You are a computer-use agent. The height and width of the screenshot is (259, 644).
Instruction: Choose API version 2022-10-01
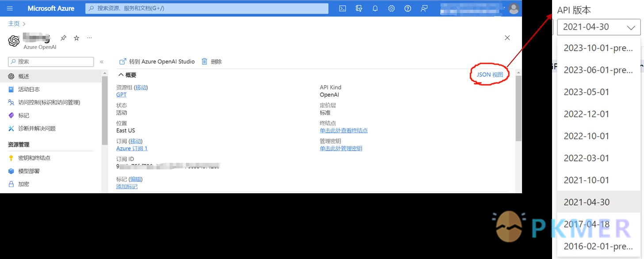598,136
